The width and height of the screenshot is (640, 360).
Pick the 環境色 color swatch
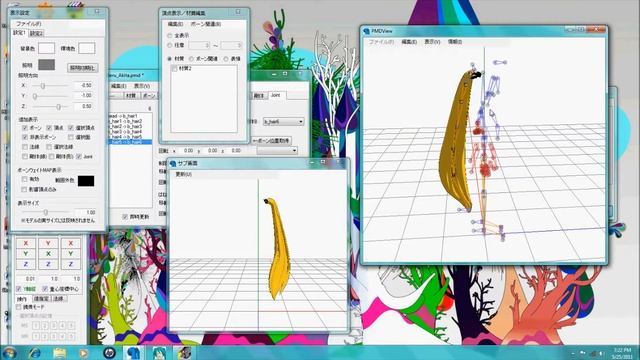(87, 48)
